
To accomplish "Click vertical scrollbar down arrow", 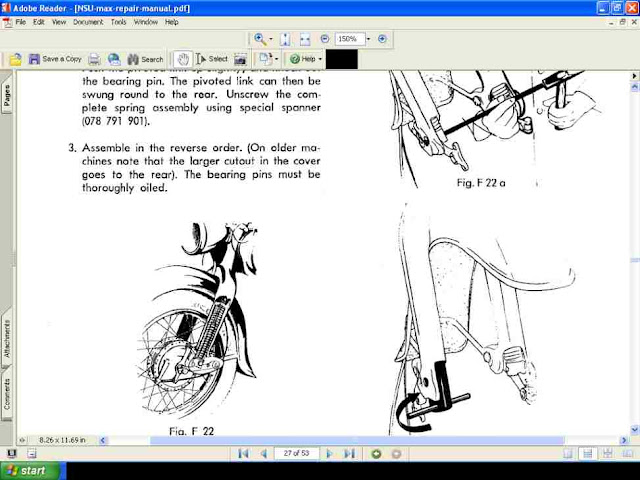I will pyautogui.click(x=635, y=429).
